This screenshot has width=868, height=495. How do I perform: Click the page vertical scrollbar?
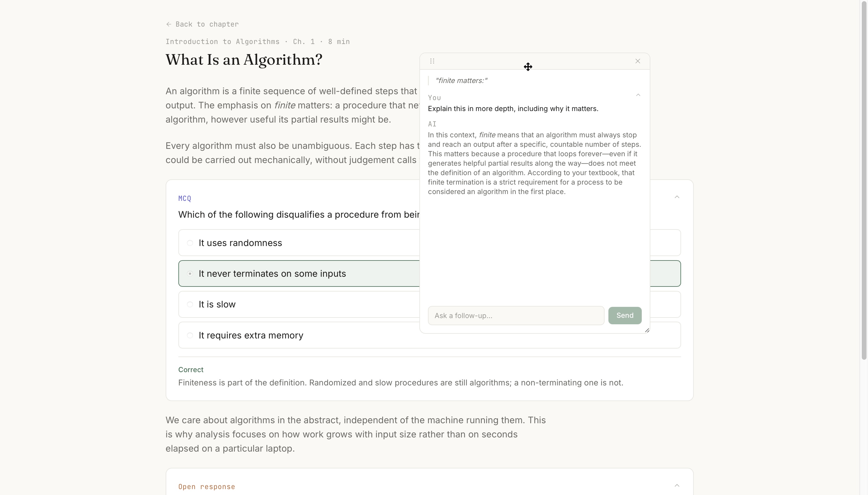click(x=864, y=180)
